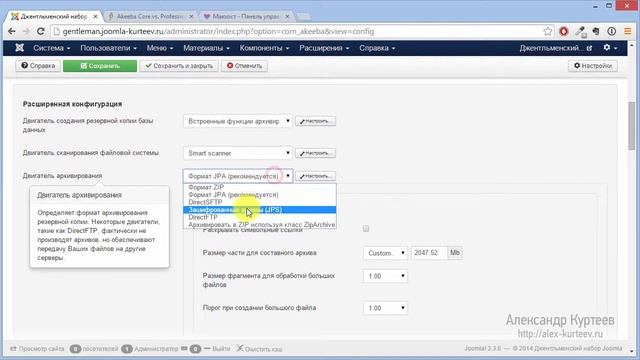Click the Джентльменский site link in admin bar
Viewport: 640px width, 360px height.
coord(556,48)
